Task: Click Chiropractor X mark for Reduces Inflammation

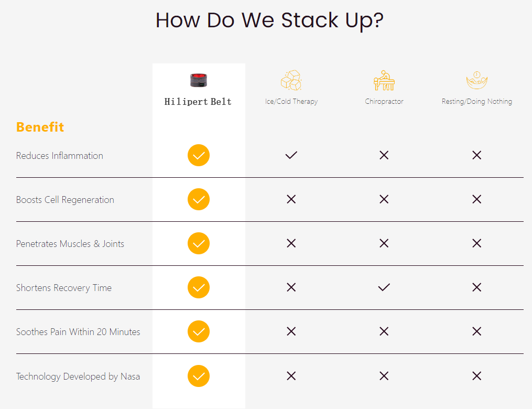Action: pos(384,155)
